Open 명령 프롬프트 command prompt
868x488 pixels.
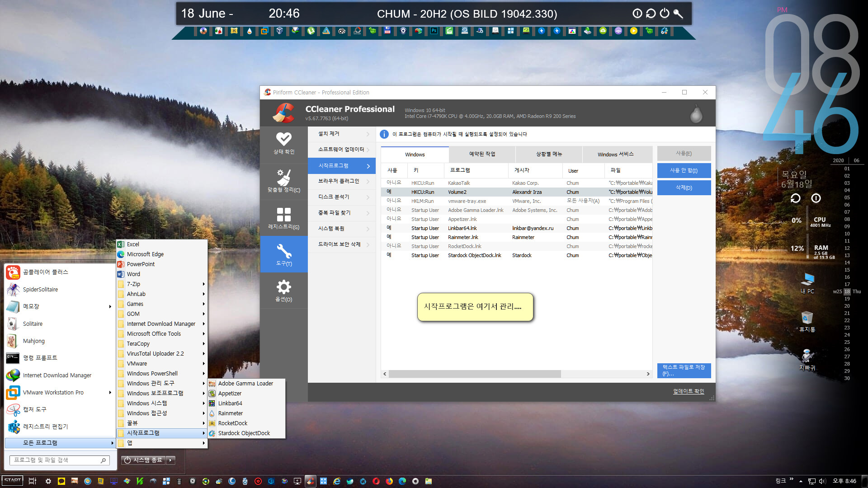59,358
